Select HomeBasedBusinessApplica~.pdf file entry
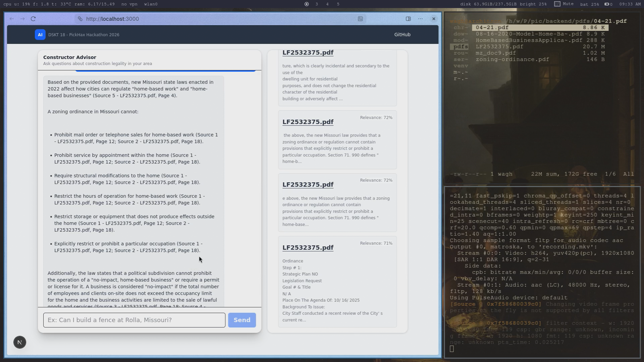 pos(529,40)
